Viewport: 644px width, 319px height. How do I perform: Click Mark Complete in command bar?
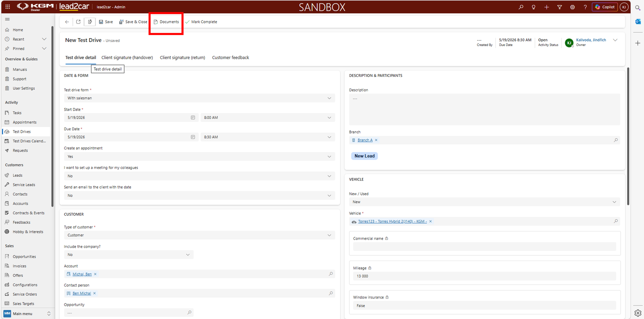(201, 22)
